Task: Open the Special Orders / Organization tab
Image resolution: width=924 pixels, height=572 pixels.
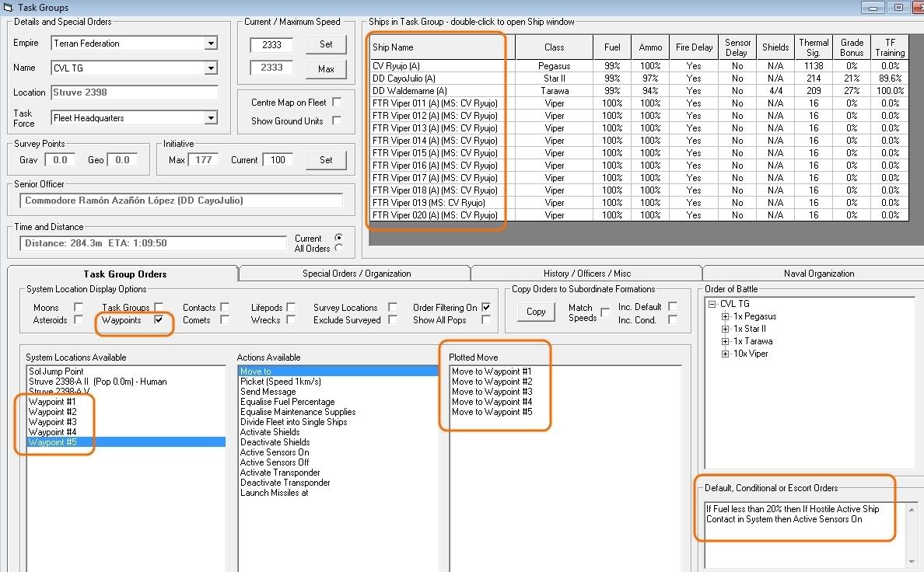Action: coord(356,274)
